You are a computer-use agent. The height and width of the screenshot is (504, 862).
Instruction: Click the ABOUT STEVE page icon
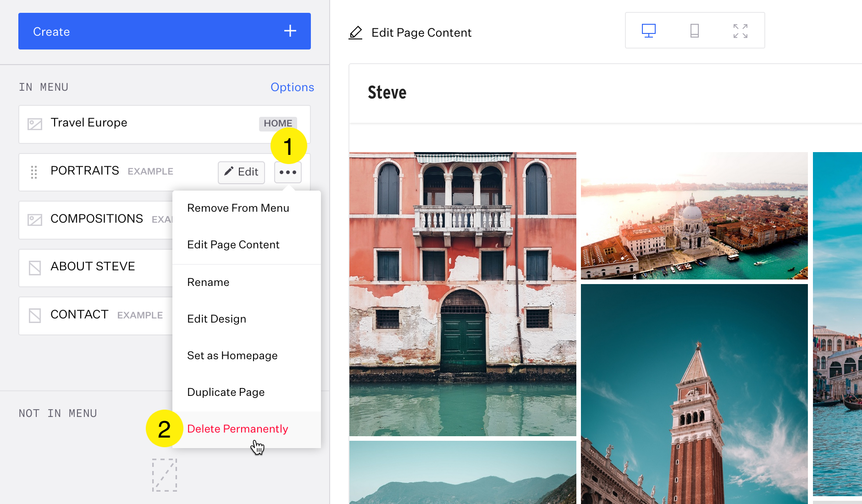(x=35, y=268)
